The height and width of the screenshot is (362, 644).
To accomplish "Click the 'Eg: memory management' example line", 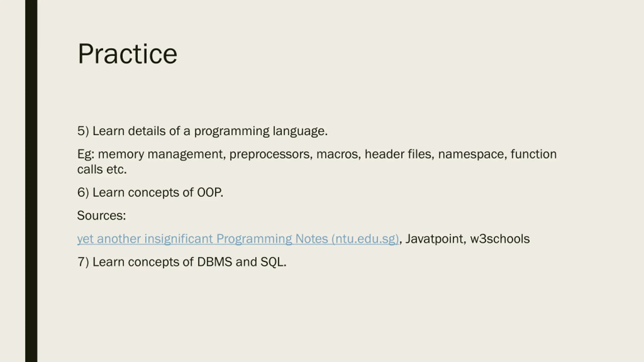I will [317, 154].
